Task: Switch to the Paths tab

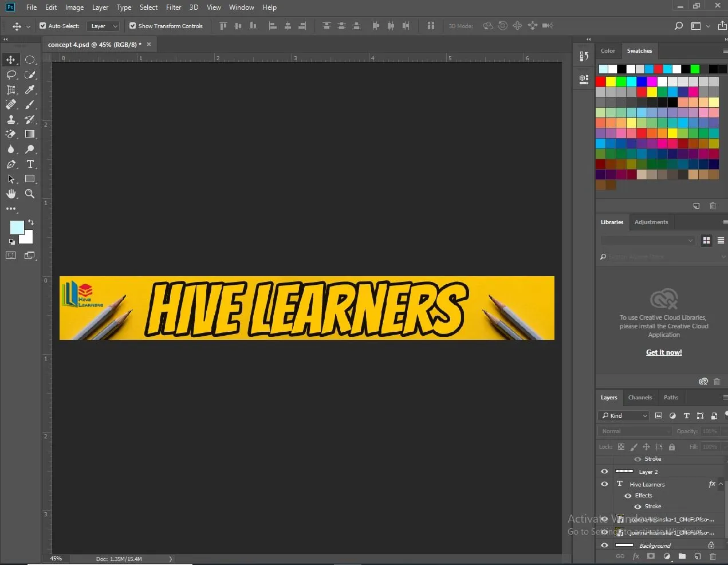Action: pos(671,397)
